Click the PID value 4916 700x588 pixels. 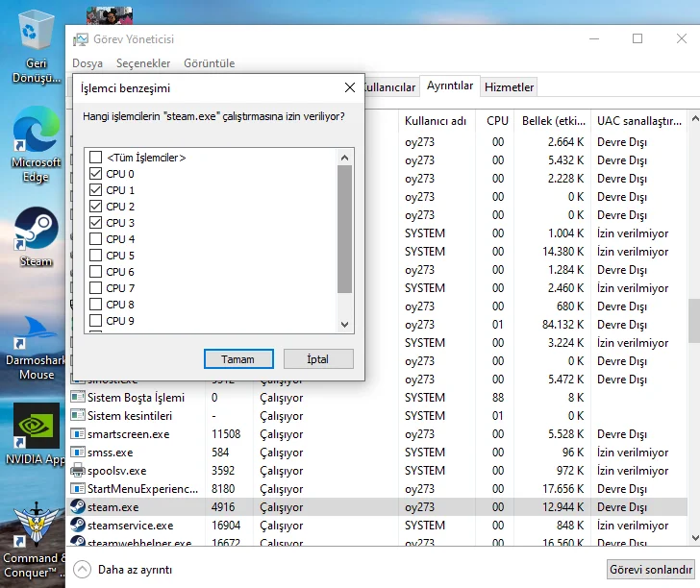(223, 506)
